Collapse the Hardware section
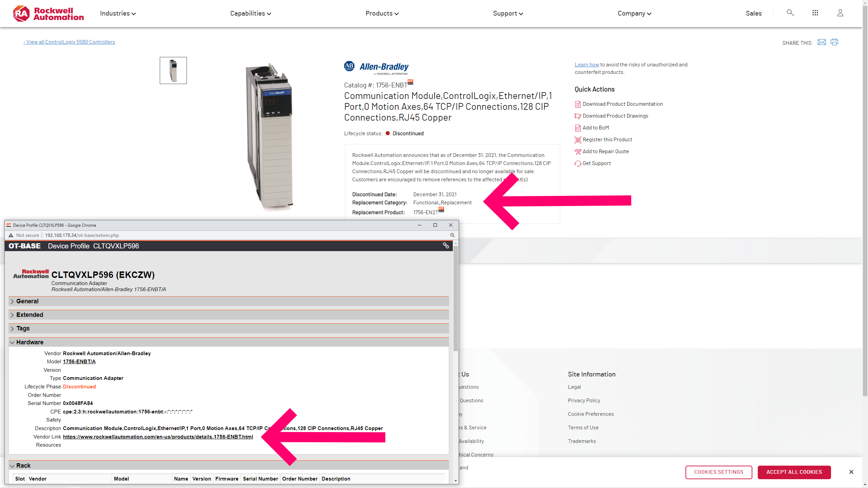The height and width of the screenshot is (488, 868). [229, 342]
